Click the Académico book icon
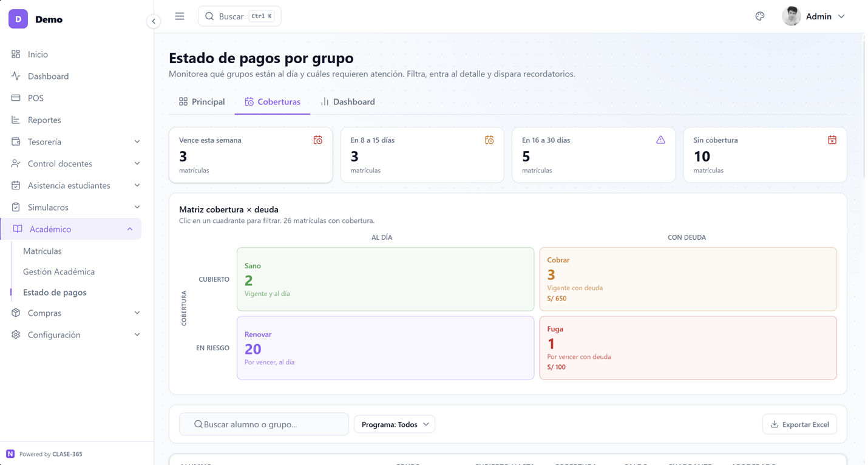The width and height of the screenshot is (868, 465). pos(18,229)
